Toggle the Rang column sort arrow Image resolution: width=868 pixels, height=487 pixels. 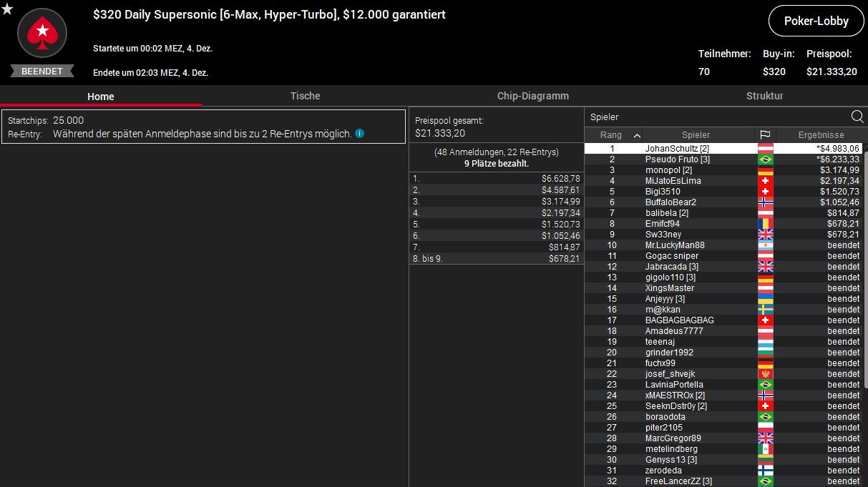tap(637, 134)
